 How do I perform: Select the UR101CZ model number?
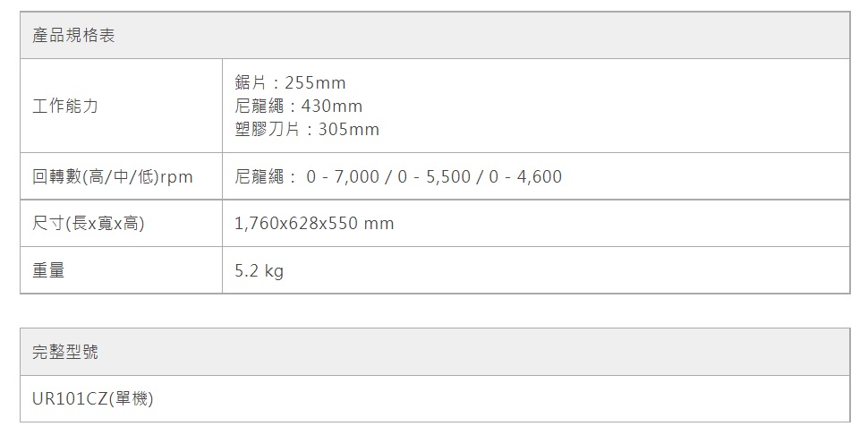coord(69,399)
